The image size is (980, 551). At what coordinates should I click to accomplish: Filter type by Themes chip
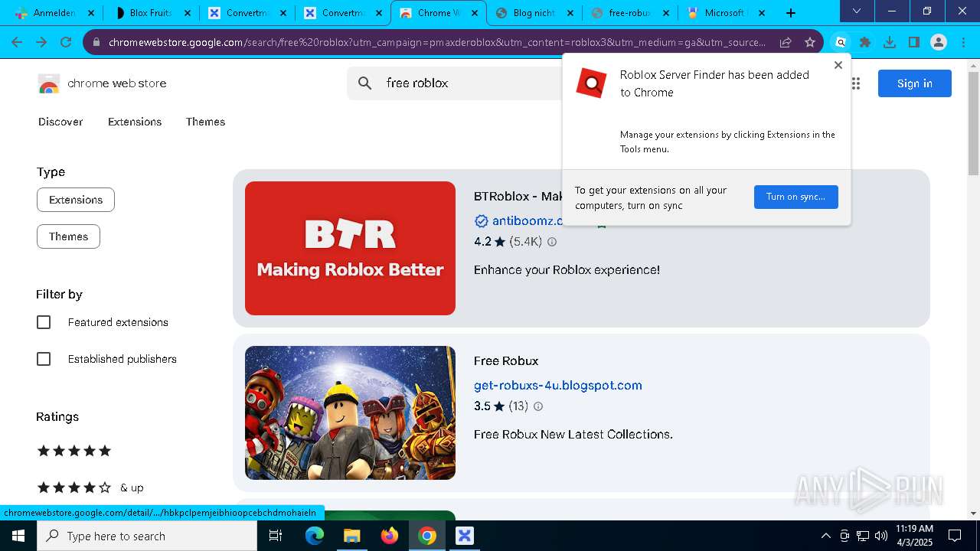pyautogui.click(x=68, y=236)
